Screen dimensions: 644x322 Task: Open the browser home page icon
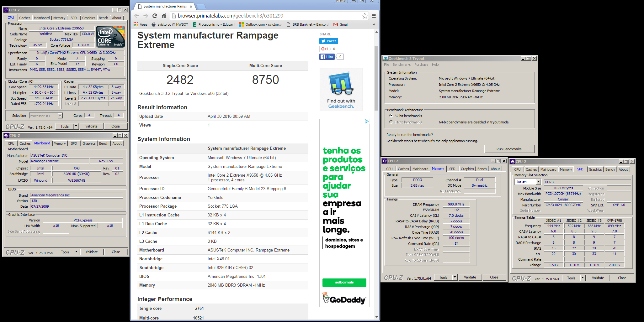[x=164, y=16]
